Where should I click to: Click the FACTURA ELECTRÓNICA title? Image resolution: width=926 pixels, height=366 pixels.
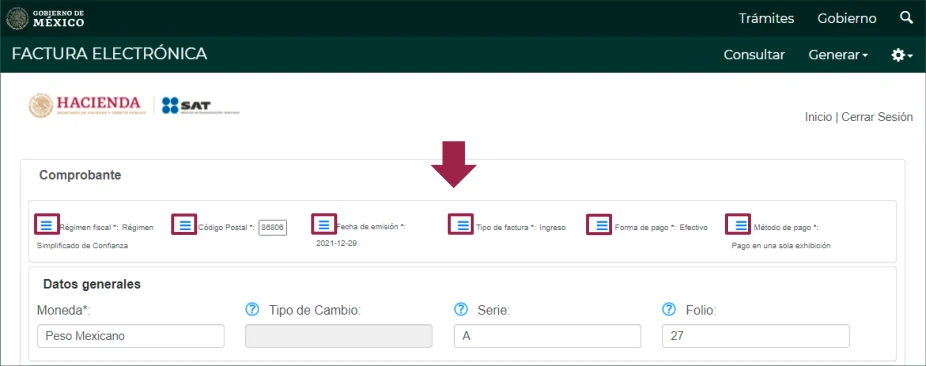tap(109, 54)
